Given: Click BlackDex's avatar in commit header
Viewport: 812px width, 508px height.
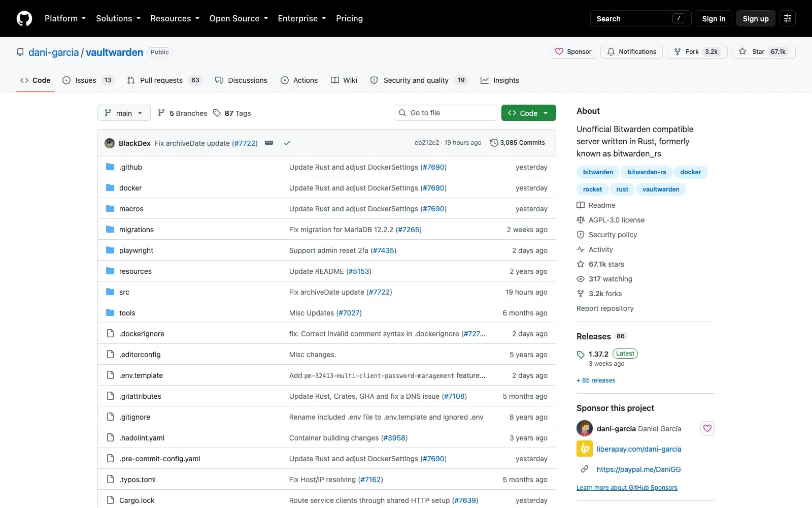Looking at the screenshot, I should click(110, 143).
